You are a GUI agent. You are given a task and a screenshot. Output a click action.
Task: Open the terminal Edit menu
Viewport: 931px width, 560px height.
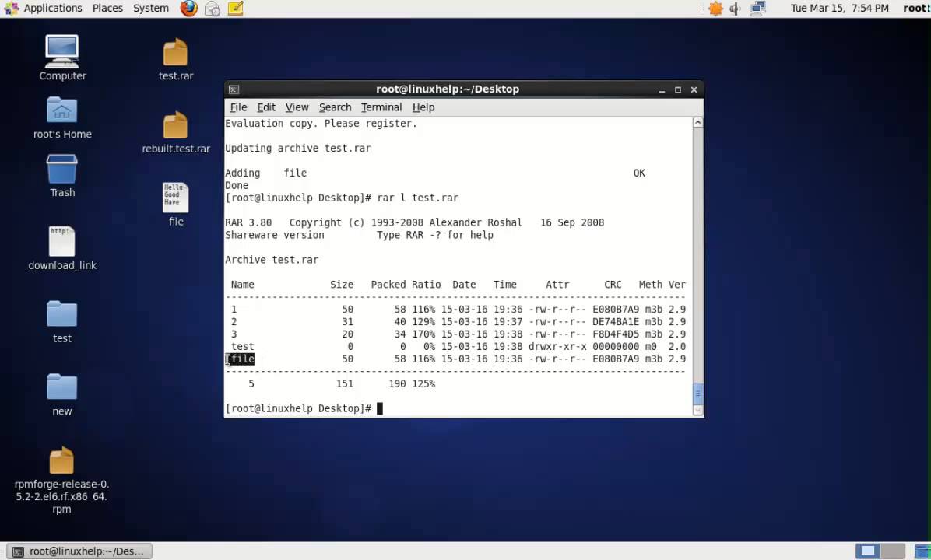(266, 107)
